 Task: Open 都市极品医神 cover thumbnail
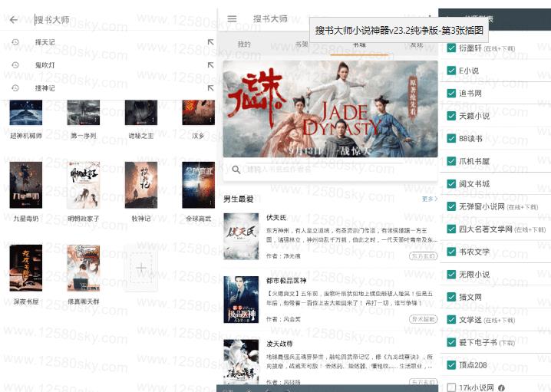tap(241, 300)
